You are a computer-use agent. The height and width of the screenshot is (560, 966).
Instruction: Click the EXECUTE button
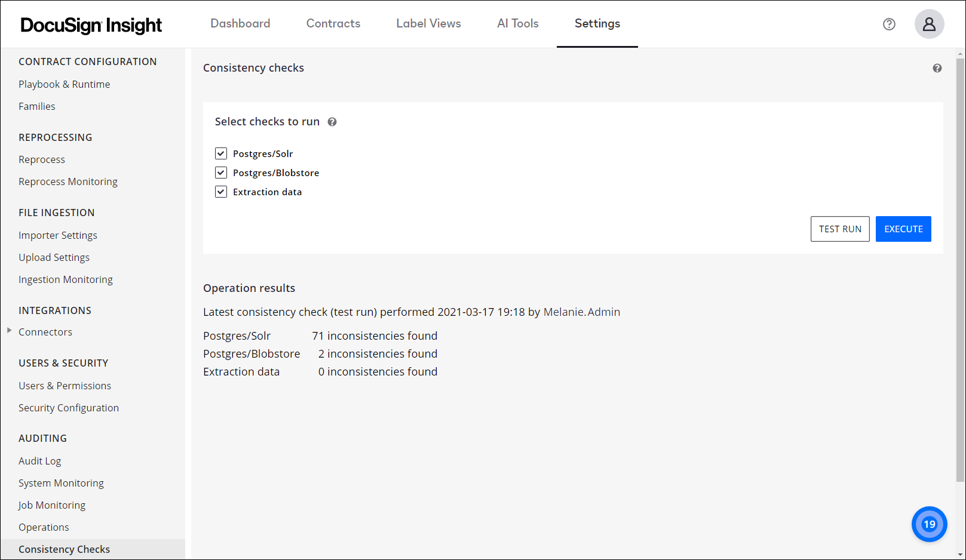903,229
